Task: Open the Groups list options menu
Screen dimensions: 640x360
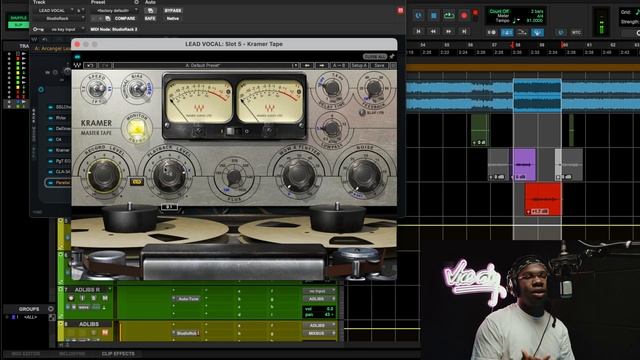Action: [51, 309]
